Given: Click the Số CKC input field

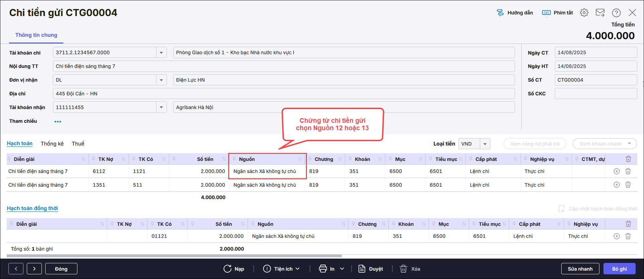Looking at the screenshot, I should (595, 94).
